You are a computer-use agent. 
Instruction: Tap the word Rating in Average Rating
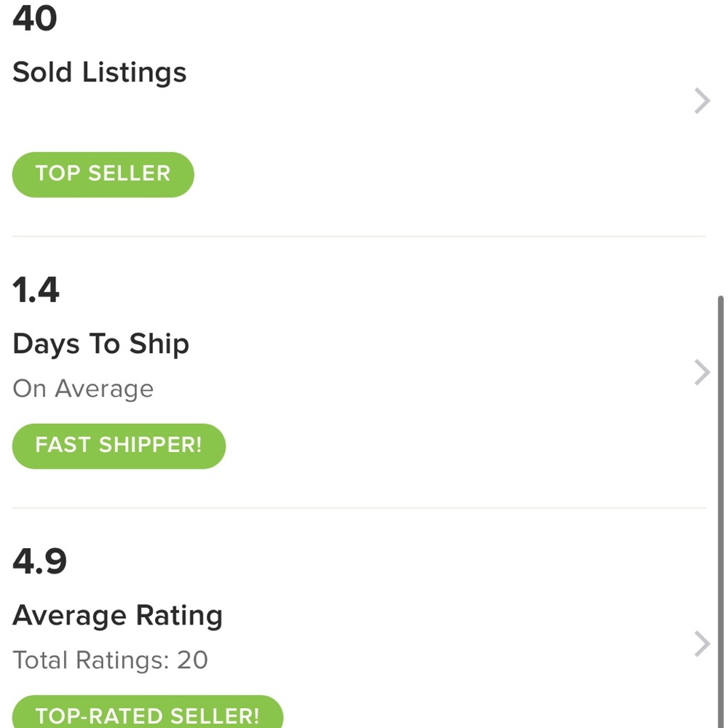click(x=179, y=616)
